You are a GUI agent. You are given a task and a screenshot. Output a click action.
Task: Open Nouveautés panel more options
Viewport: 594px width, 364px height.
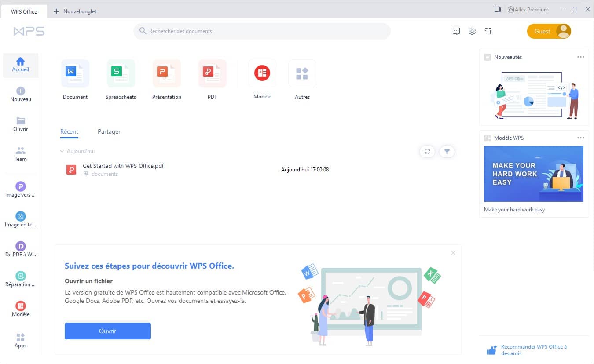[x=581, y=57]
